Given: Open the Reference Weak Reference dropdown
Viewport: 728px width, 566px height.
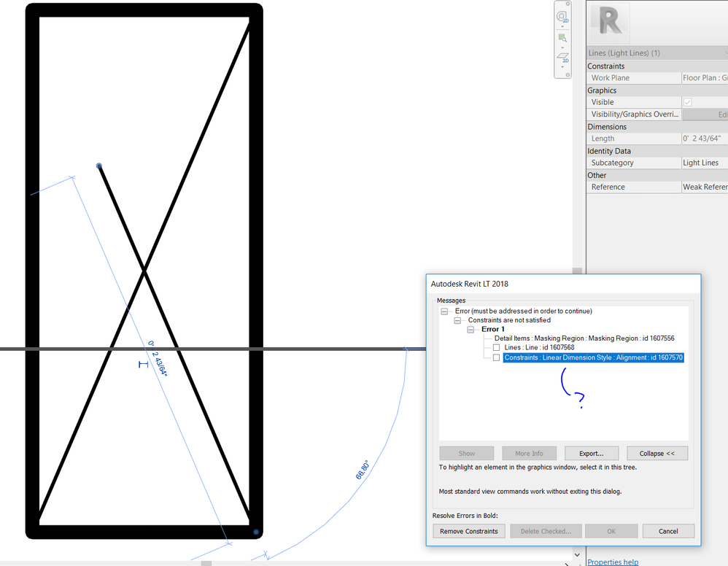Looking at the screenshot, I should click(705, 187).
